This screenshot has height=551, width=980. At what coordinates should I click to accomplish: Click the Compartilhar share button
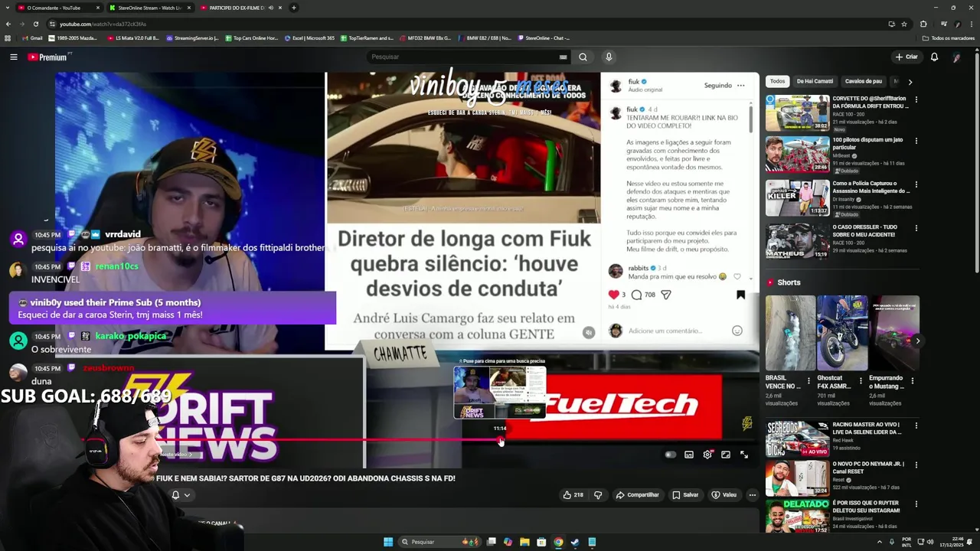pyautogui.click(x=637, y=495)
